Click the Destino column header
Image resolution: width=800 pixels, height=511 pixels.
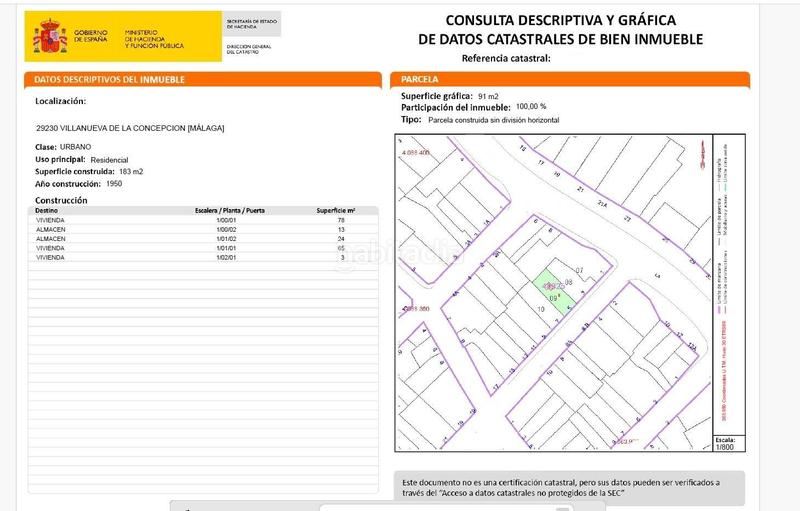pos(48,212)
